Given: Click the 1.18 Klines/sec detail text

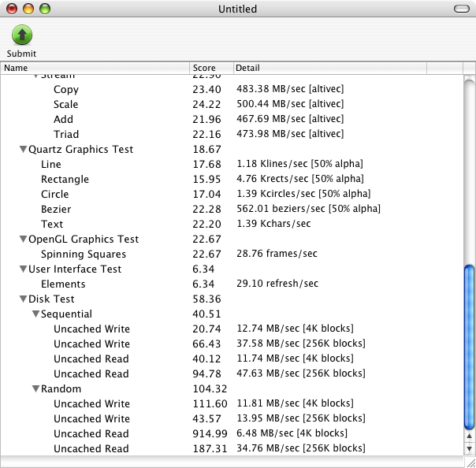Looking at the screenshot, I should coord(300,164).
